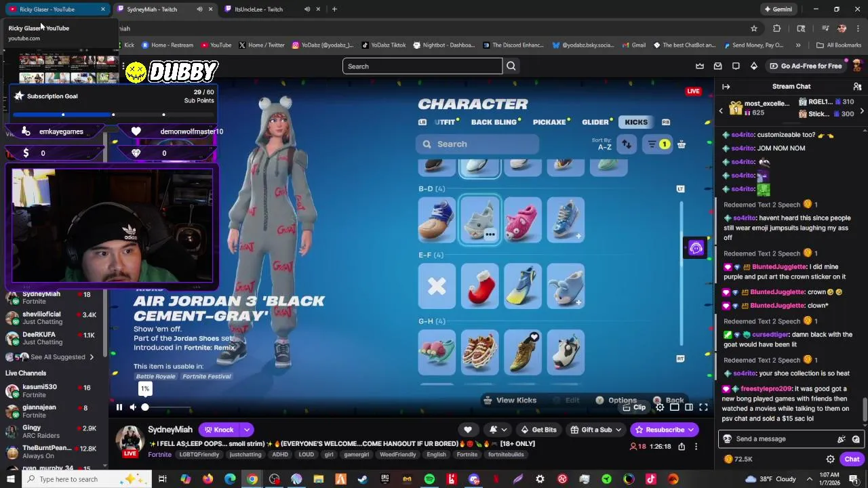This screenshot has height=488, width=868.
Task: Adjust the stream volume slider
Action: click(166, 407)
